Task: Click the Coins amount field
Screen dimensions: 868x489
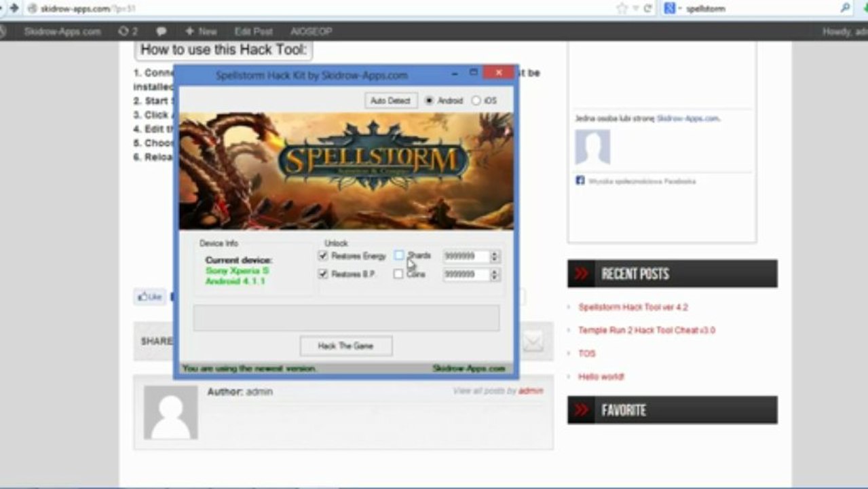Action: click(466, 274)
